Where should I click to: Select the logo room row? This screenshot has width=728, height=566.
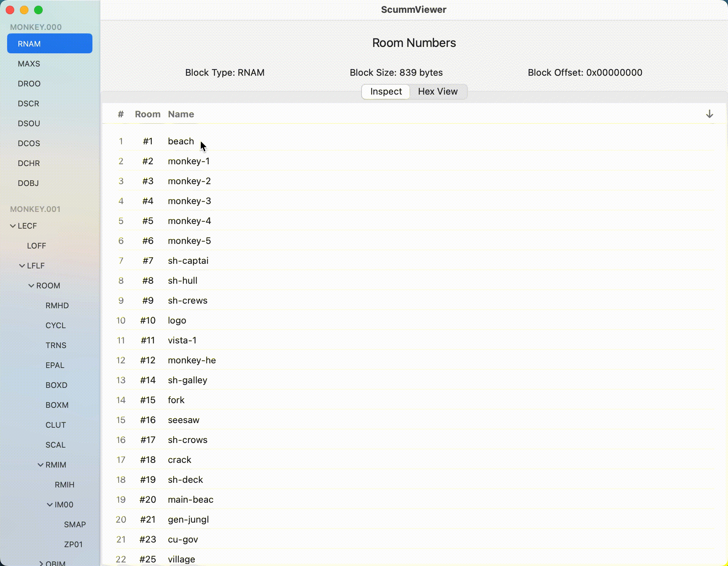point(177,320)
